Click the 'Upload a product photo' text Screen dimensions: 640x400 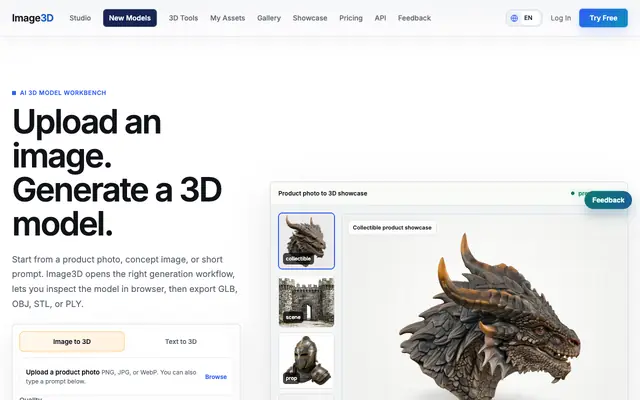(x=62, y=372)
